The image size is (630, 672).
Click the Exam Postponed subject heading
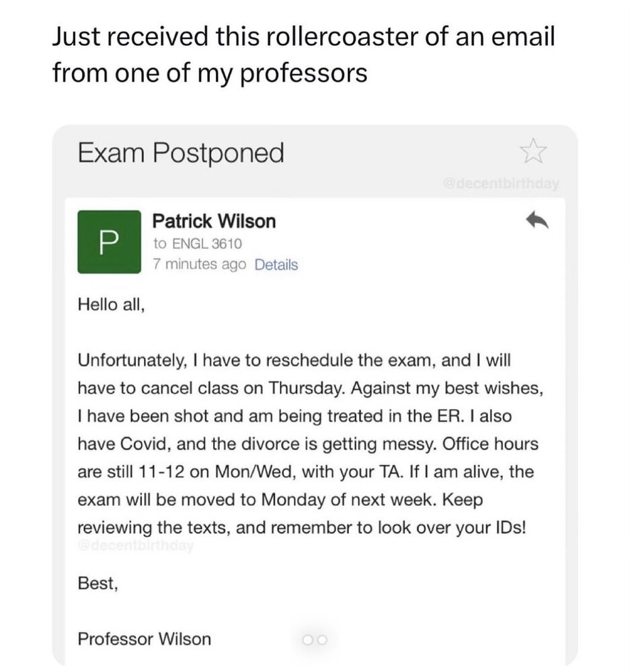tap(181, 153)
